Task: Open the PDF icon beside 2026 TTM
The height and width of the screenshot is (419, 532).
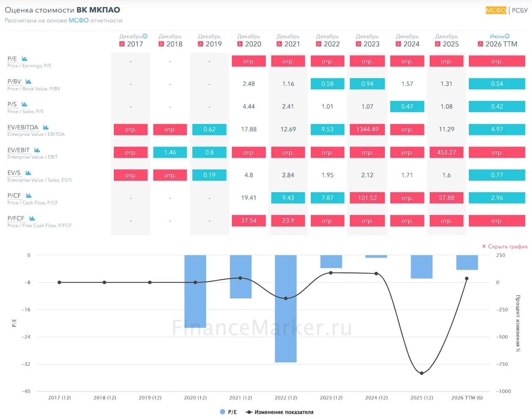Action: pos(480,44)
